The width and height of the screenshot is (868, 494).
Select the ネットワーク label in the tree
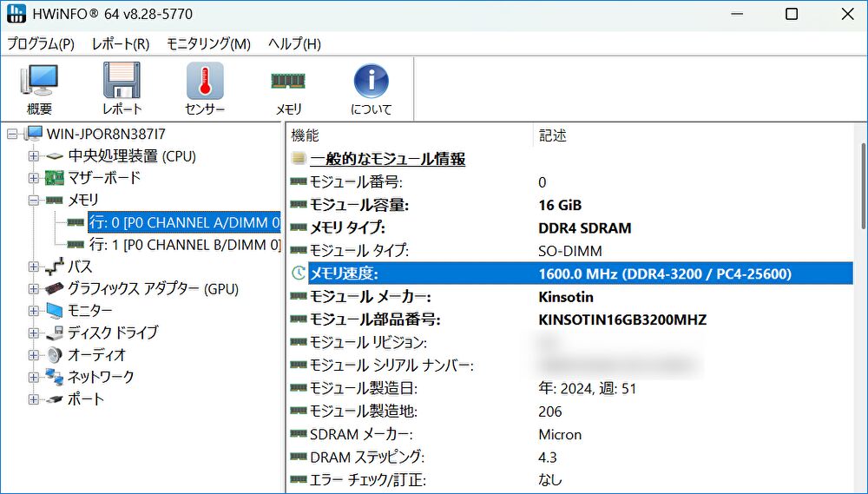[101, 377]
